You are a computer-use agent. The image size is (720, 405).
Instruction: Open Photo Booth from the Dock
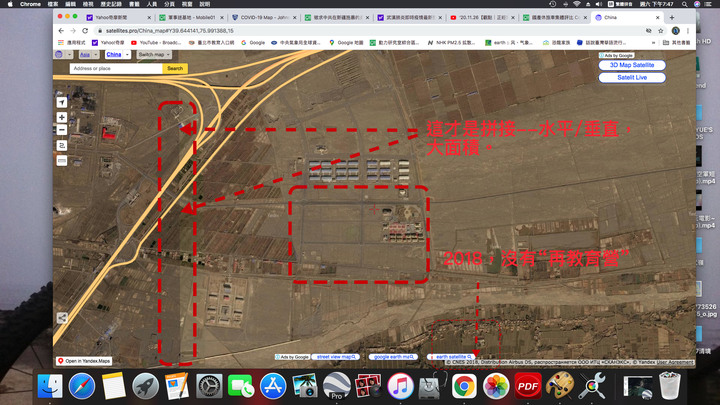tap(368, 386)
